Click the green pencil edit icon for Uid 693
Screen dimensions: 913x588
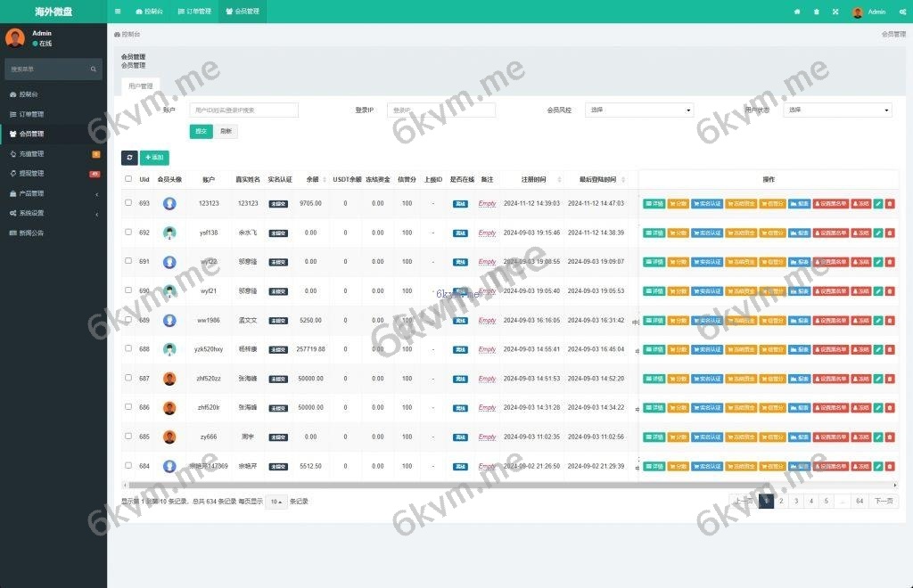point(878,203)
